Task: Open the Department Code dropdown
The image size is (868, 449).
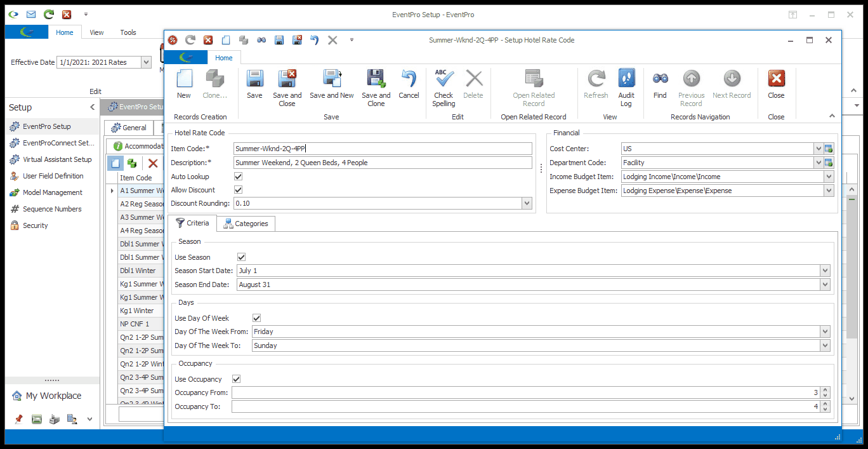Action: click(819, 163)
